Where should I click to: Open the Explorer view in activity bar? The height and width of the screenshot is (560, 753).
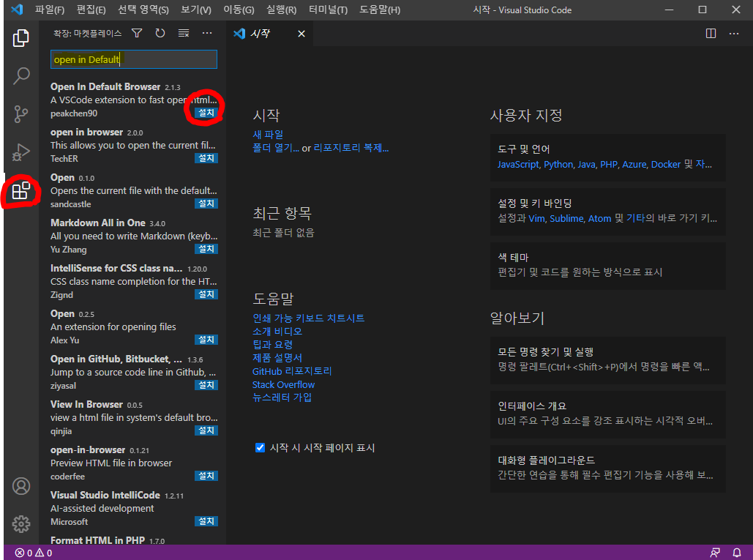pos(20,38)
